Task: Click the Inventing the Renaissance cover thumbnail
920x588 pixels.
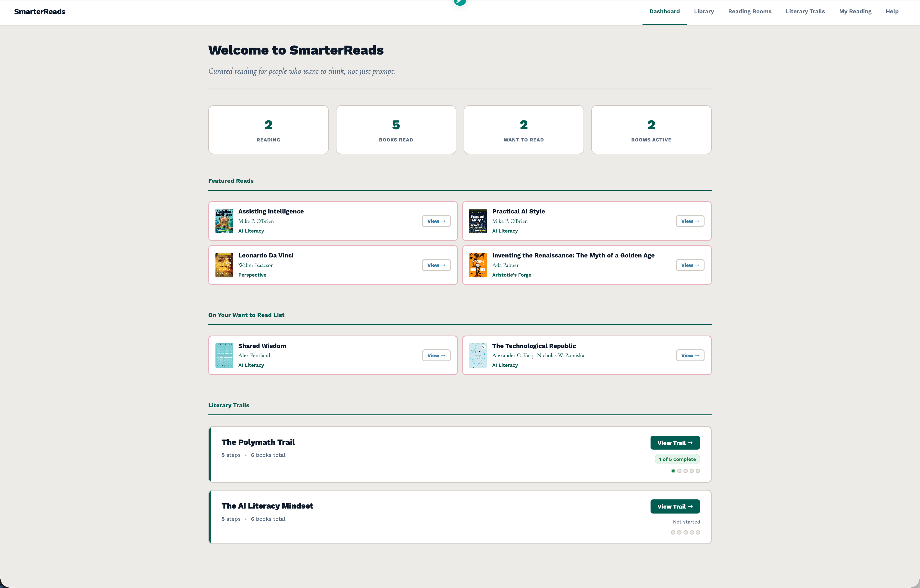Action: click(x=478, y=265)
